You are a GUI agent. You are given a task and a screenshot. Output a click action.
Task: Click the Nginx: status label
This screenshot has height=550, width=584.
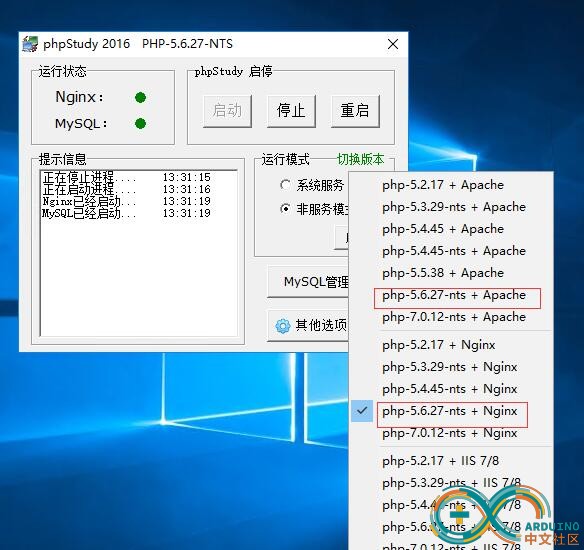79,97
